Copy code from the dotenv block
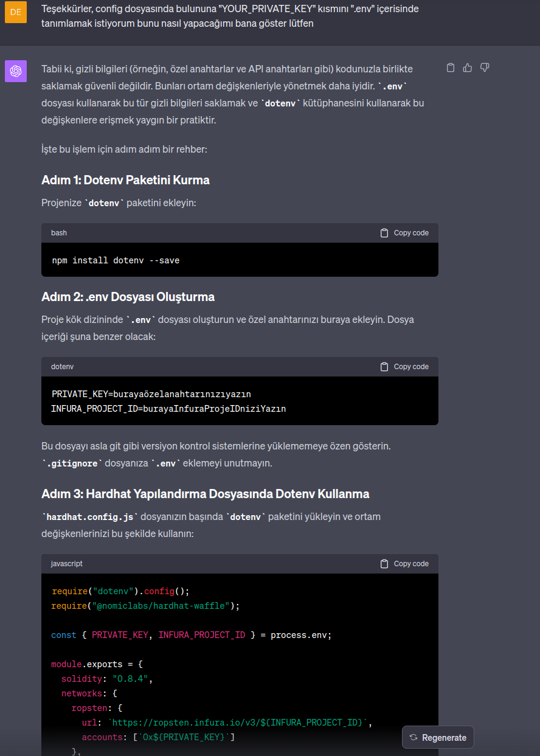Image resolution: width=540 pixels, height=756 pixels. tap(404, 367)
